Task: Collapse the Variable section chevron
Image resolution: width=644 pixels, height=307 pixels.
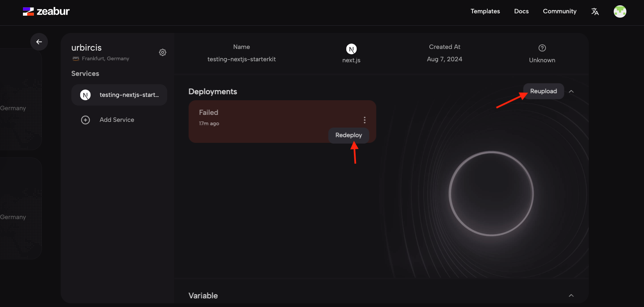Action: (571, 296)
